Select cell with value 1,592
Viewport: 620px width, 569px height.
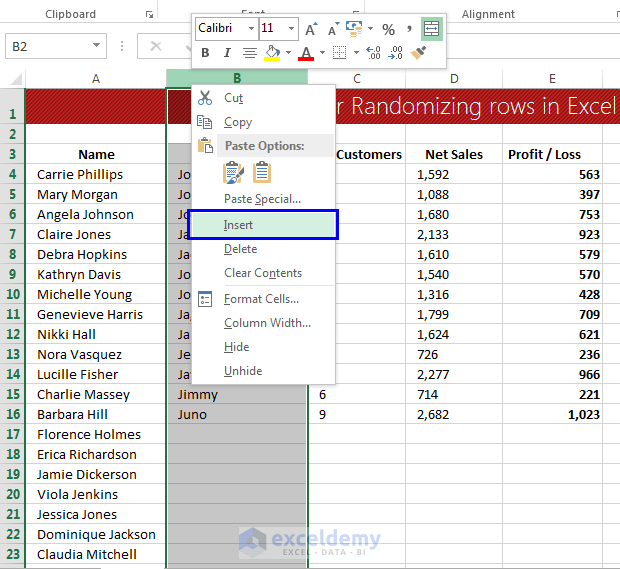pyautogui.click(x=454, y=174)
